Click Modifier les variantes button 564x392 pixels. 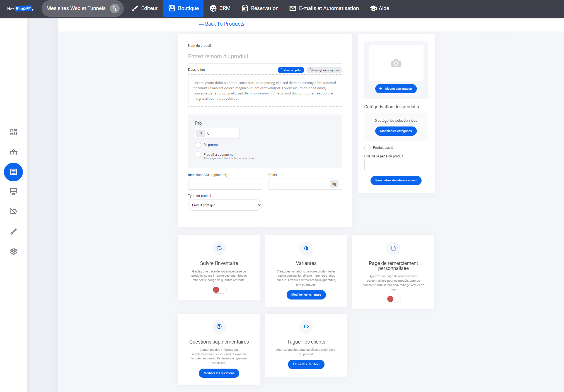pyautogui.click(x=306, y=294)
